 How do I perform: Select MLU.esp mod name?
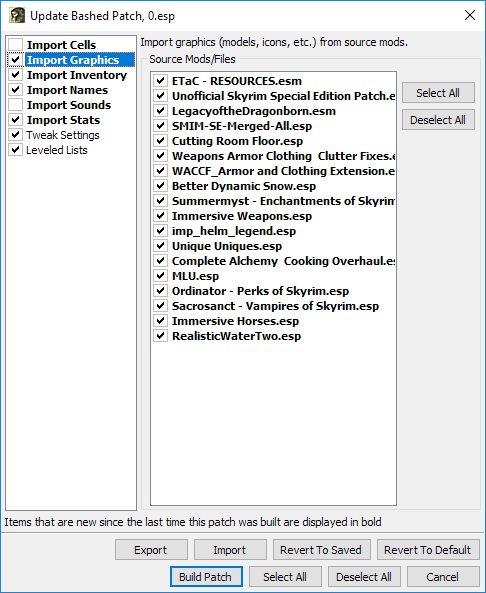click(195, 276)
